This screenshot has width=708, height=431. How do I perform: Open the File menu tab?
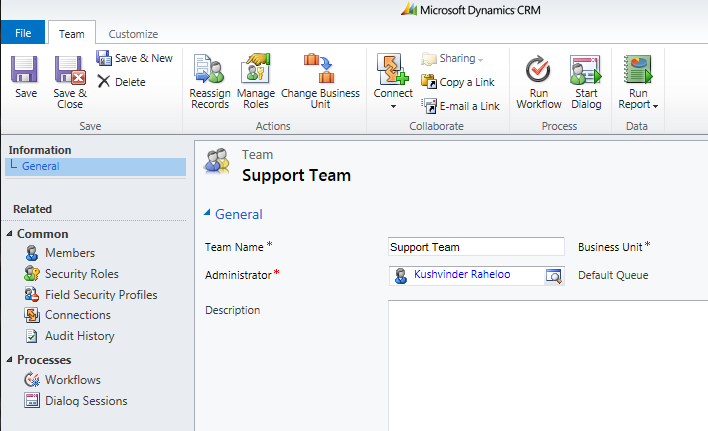[x=23, y=33]
